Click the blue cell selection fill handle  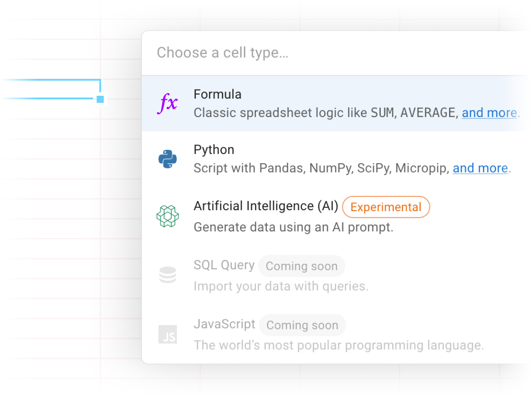(x=100, y=99)
